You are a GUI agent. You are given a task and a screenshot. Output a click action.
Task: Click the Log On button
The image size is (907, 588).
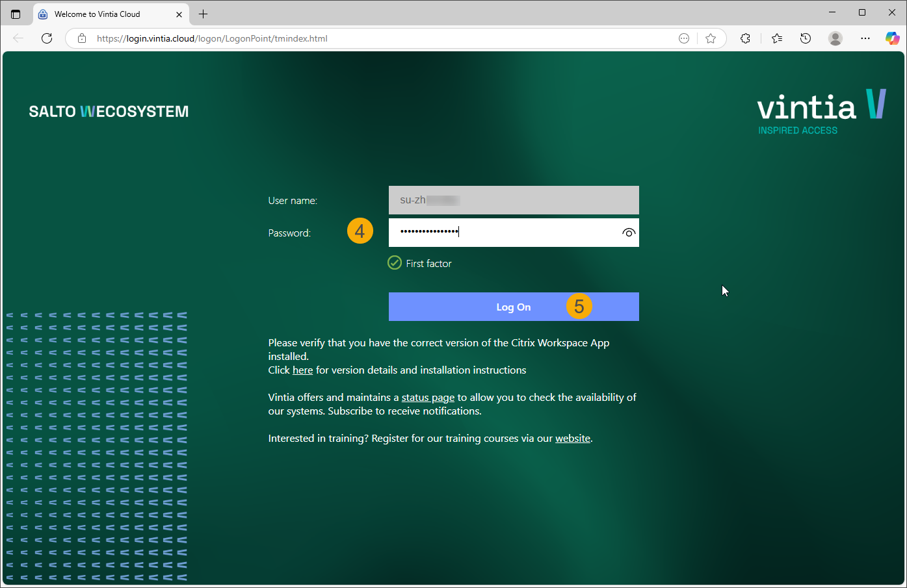(514, 307)
